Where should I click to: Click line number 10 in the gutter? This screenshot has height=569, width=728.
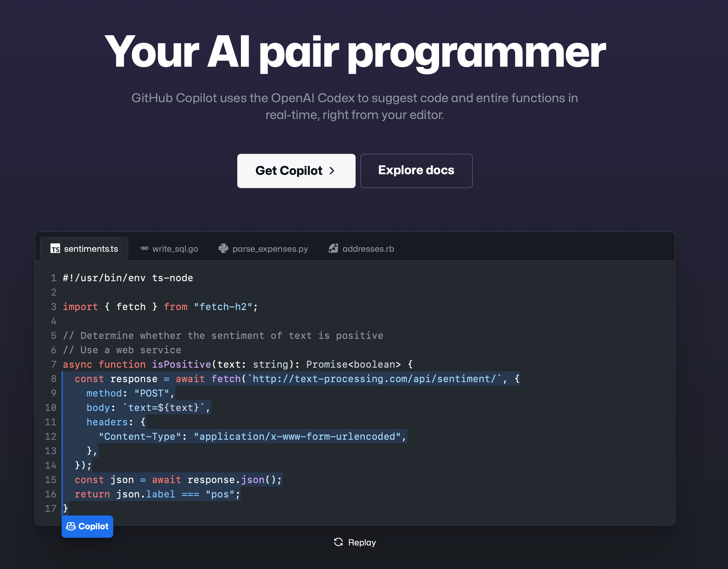tap(51, 408)
